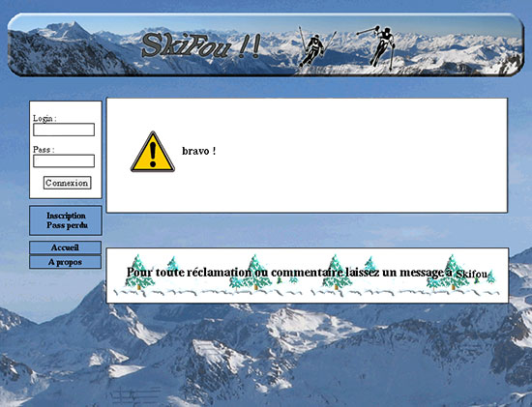Follow the Skifou contact link

pyautogui.click(x=471, y=274)
